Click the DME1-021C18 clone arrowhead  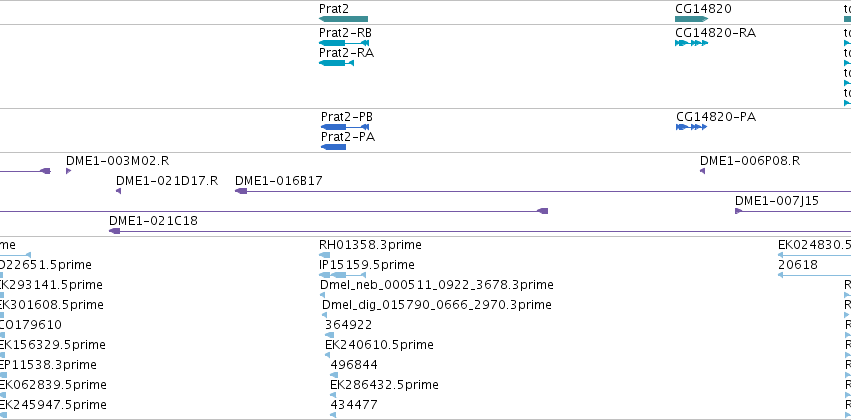[x=114, y=231]
